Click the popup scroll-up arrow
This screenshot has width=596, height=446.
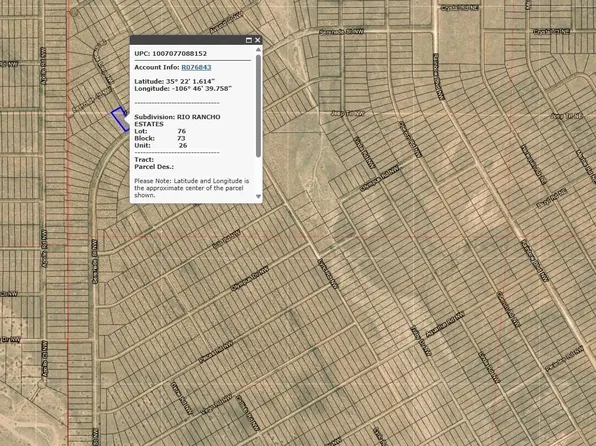[x=258, y=49]
